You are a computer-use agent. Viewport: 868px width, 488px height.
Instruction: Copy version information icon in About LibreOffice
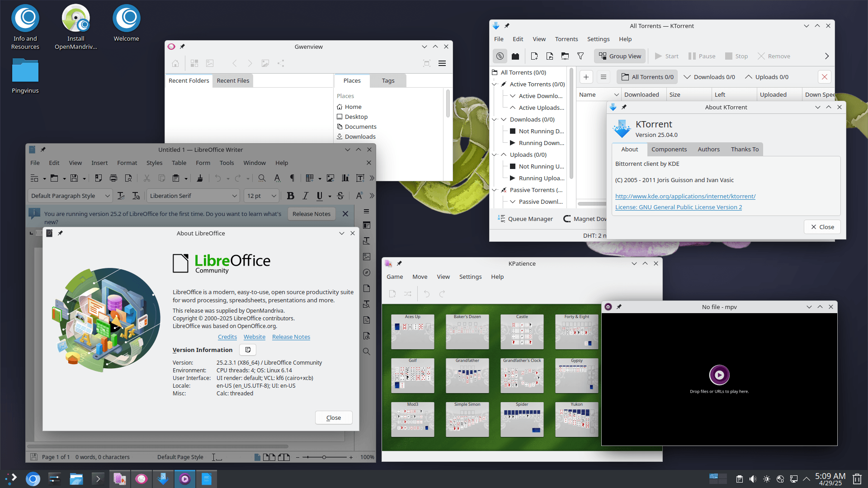[x=248, y=350]
